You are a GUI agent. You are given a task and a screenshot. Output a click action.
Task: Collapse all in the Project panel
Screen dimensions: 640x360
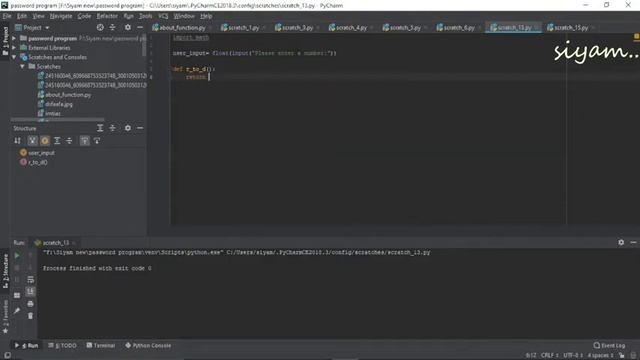point(113,27)
